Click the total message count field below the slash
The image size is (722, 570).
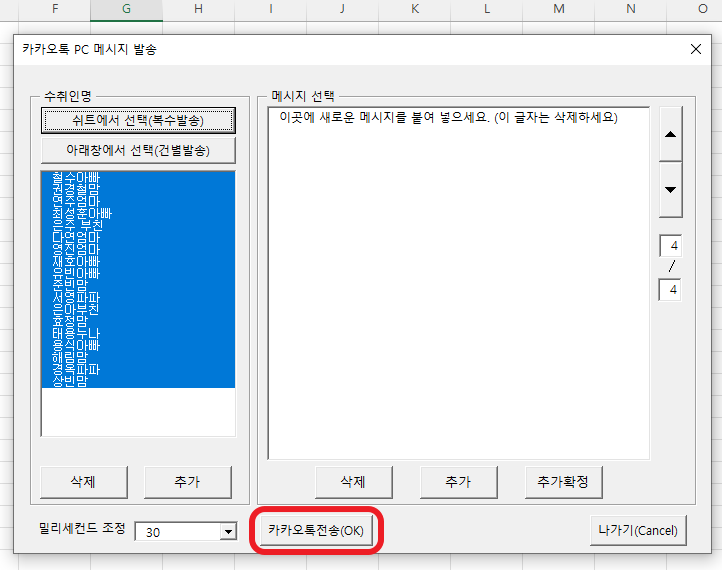(670, 290)
